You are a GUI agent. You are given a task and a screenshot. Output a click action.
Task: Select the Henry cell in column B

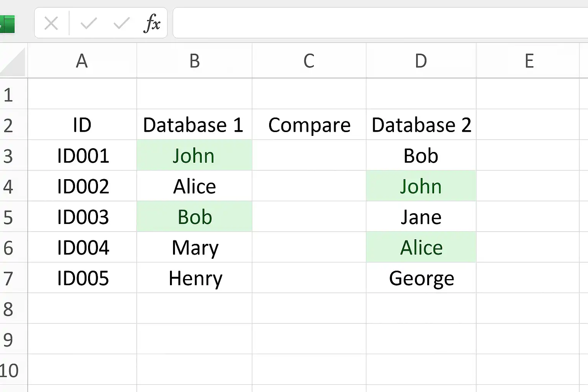[194, 278]
